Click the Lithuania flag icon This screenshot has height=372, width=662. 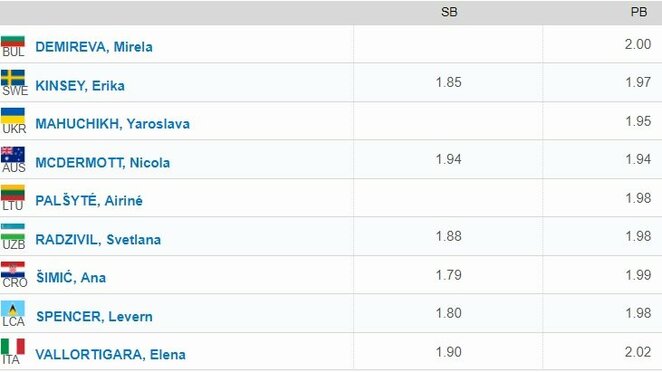13,193
